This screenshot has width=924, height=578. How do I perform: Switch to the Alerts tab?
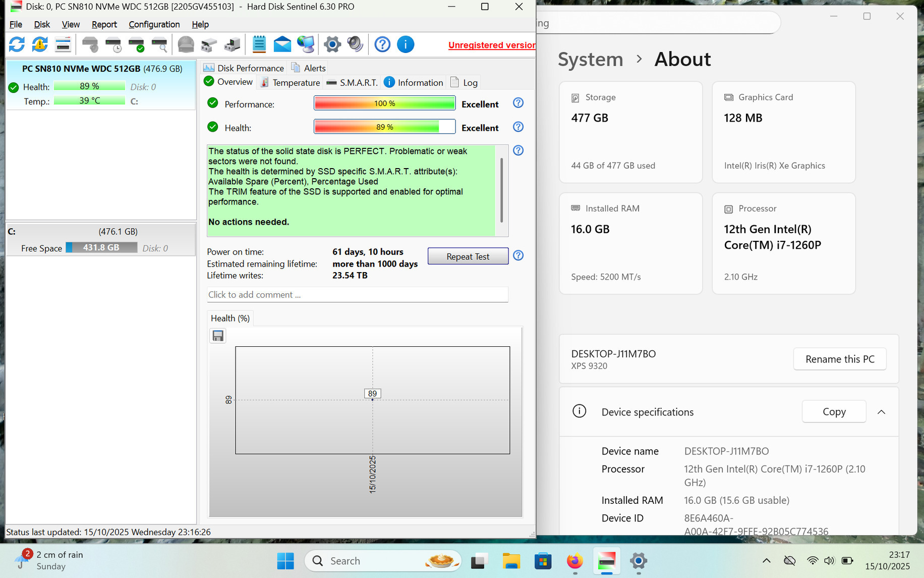[309, 68]
